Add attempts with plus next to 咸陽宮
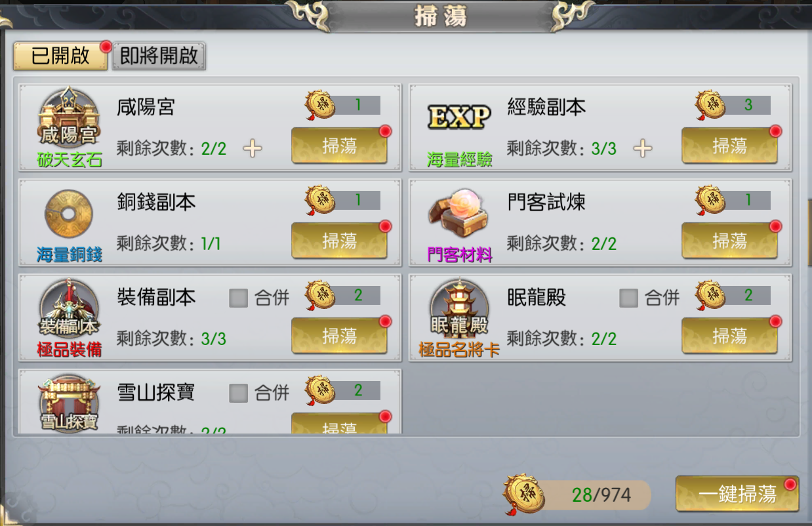Image resolution: width=812 pixels, height=526 pixels. [253, 149]
